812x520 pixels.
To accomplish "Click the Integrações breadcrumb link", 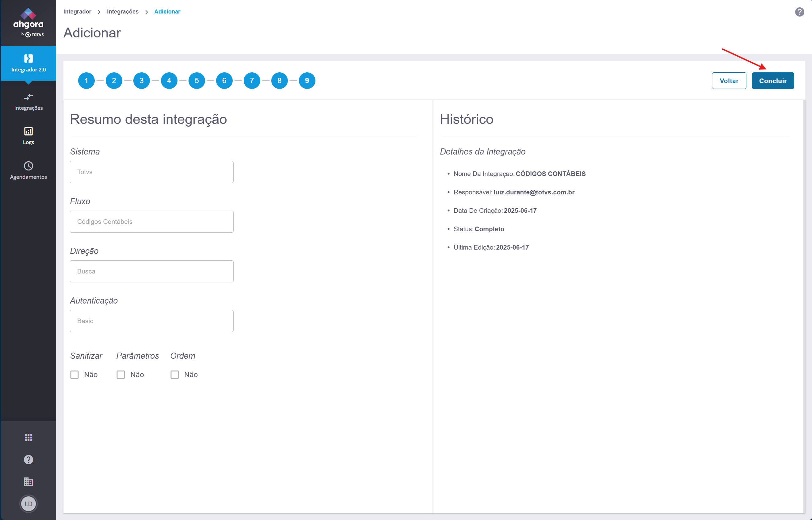I will coord(123,11).
